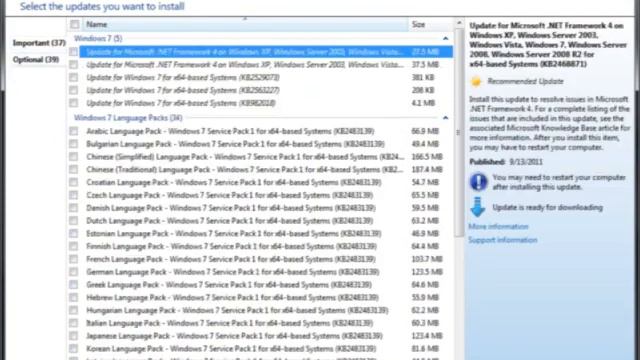Select the Chinese (Traditional) Language Pack row text
The width and height of the screenshot is (640, 360).
[x=245, y=169]
